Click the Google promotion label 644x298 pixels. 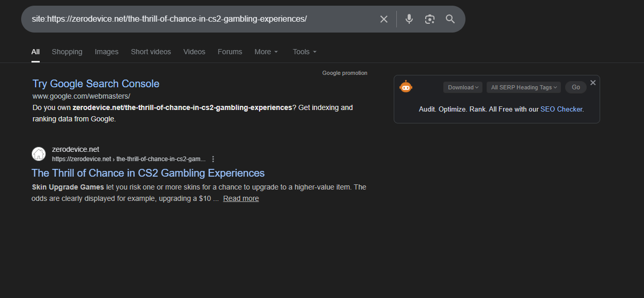click(x=345, y=73)
